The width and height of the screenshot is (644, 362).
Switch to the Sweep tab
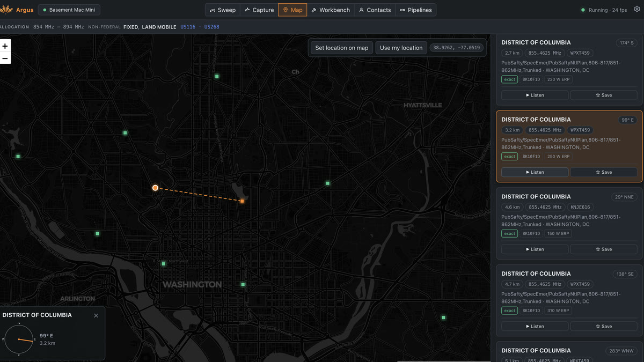(x=223, y=10)
